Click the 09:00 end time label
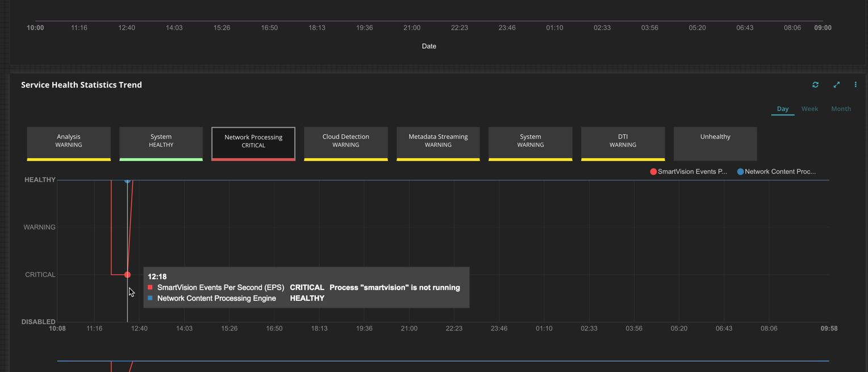Screen dimensions: 868x372 823,27
